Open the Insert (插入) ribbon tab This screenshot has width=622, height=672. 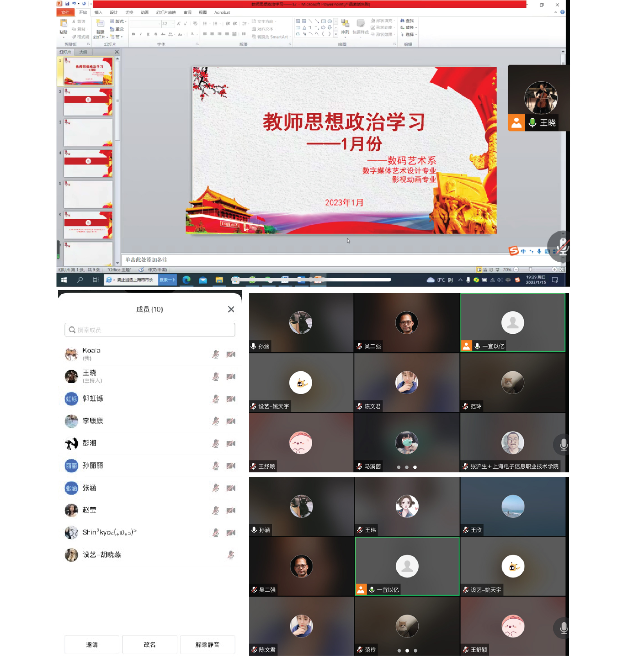coord(98,12)
